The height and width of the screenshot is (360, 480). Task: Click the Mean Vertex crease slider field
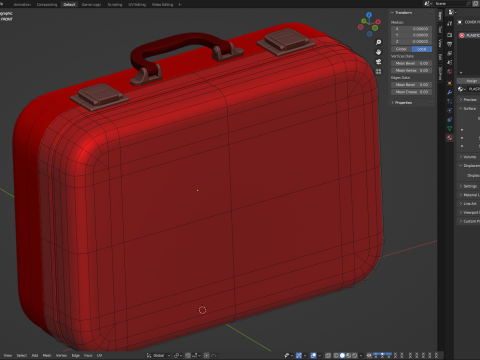411,70
